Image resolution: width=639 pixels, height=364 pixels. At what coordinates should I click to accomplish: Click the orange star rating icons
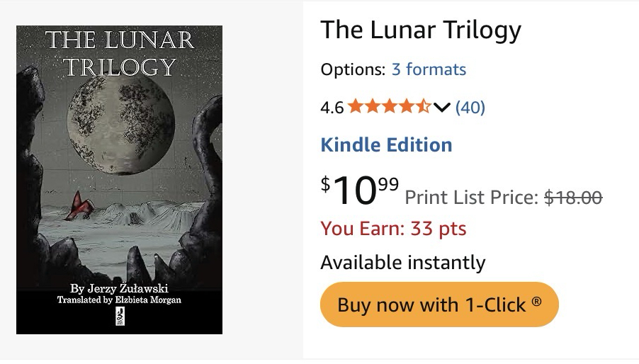[389, 107]
